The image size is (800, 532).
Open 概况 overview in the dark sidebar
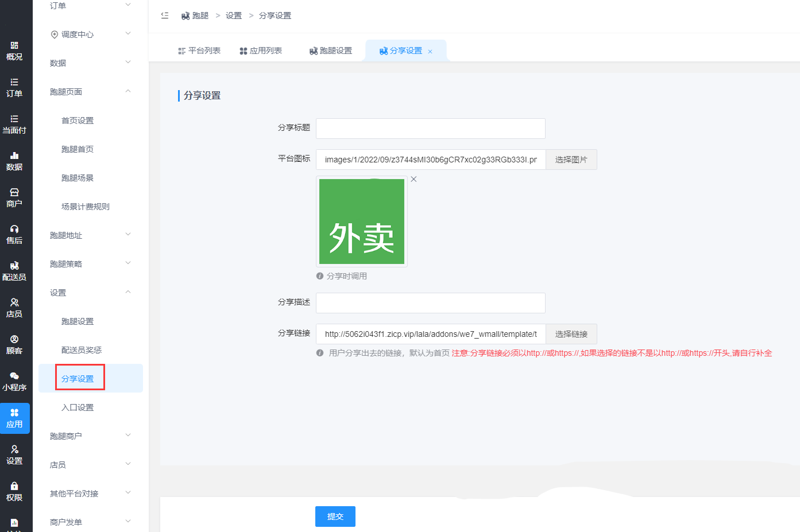[14, 51]
